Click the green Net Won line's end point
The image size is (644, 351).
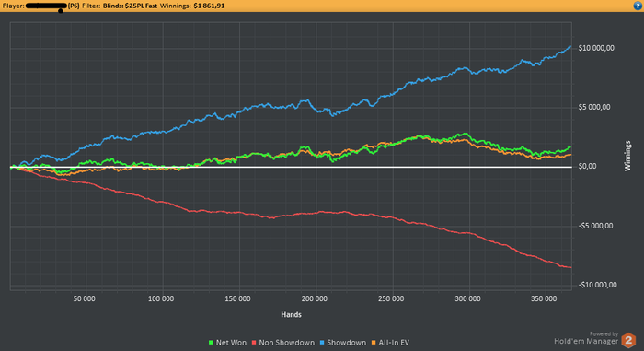pos(570,146)
